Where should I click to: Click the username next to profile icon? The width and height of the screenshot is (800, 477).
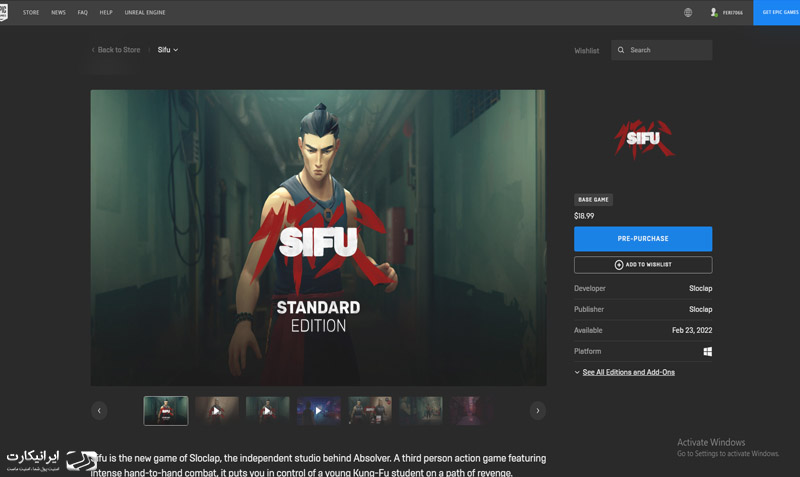pos(733,13)
